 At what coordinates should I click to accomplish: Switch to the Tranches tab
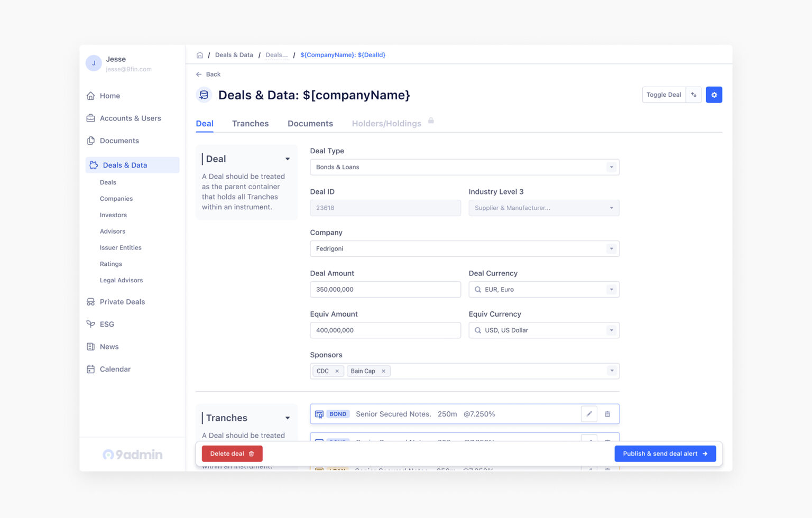tap(251, 124)
